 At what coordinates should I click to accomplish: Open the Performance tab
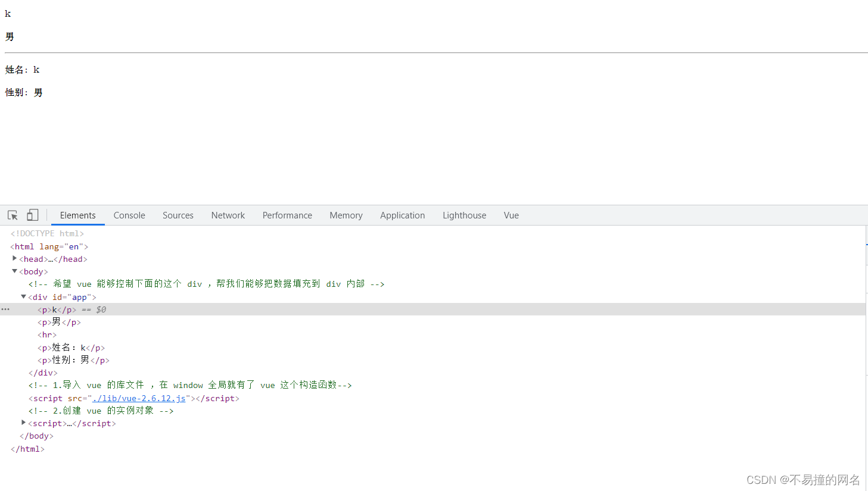(x=287, y=215)
